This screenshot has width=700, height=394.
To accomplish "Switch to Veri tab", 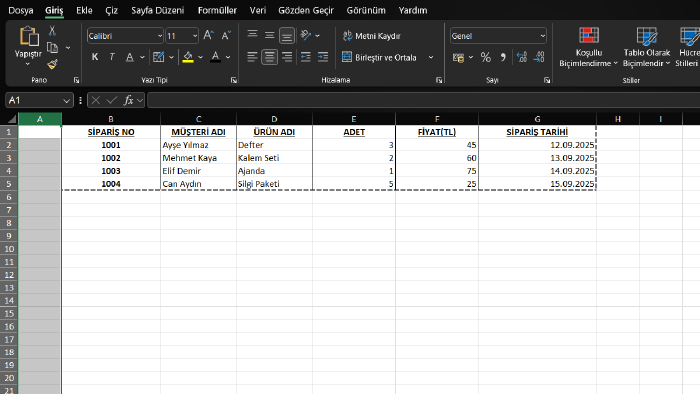I will click(258, 10).
